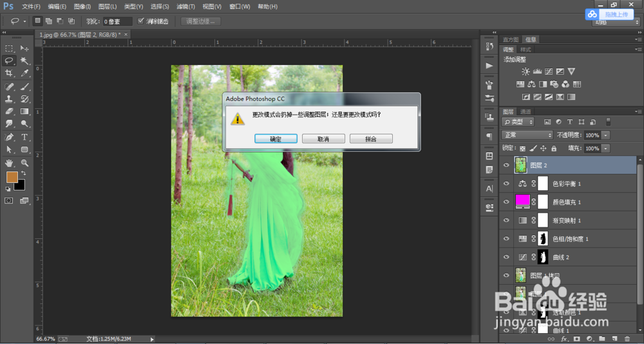Hide the 色彩平衡 1 layer
Image resolution: width=644 pixels, height=344 pixels.
(506, 184)
